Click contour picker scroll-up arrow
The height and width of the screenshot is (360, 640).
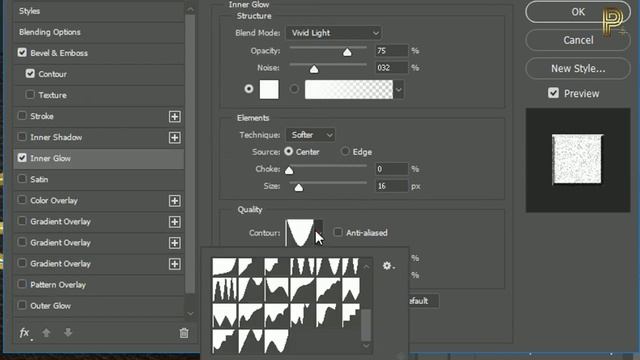(366, 267)
